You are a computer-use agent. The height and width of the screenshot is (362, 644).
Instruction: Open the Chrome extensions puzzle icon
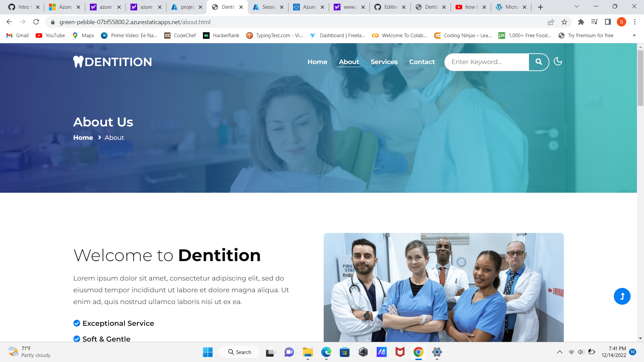[x=581, y=22]
